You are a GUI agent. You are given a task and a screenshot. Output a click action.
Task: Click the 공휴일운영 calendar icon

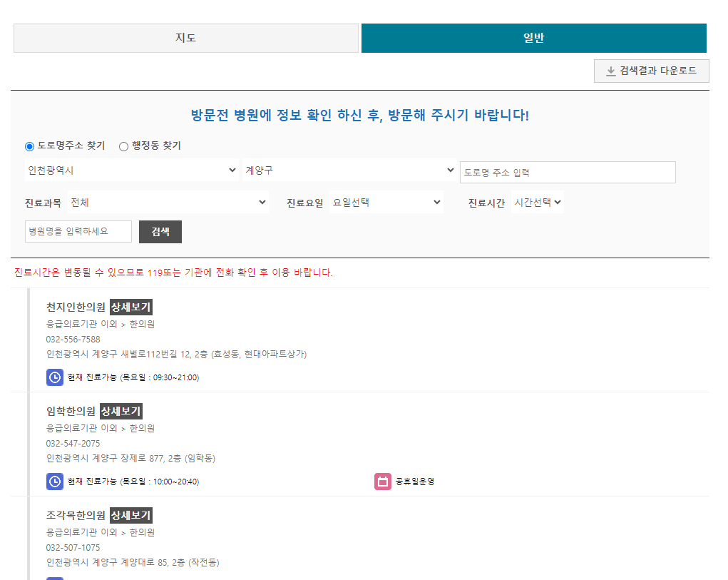(x=383, y=481)
